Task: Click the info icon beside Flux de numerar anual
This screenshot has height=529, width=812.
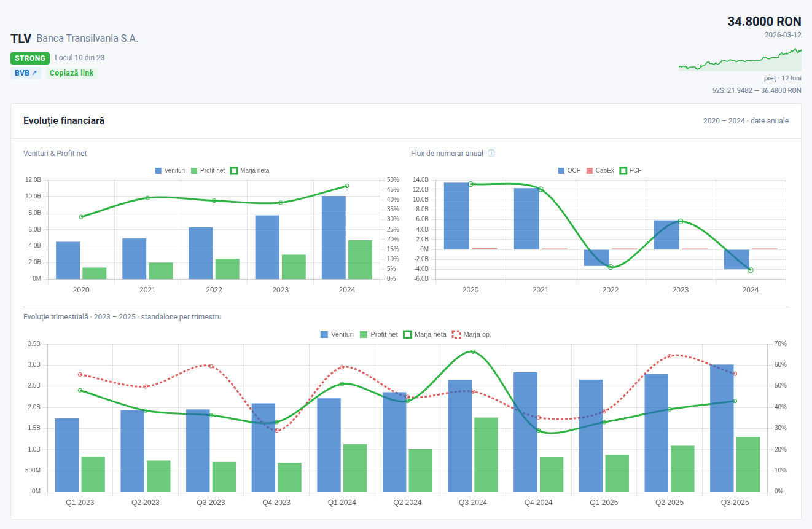Action: point(491,153)
